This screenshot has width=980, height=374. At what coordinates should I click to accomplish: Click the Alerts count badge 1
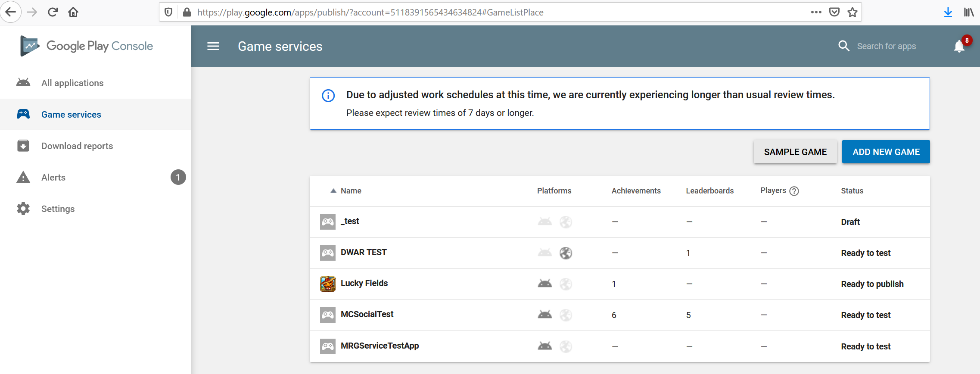(178, 177)
